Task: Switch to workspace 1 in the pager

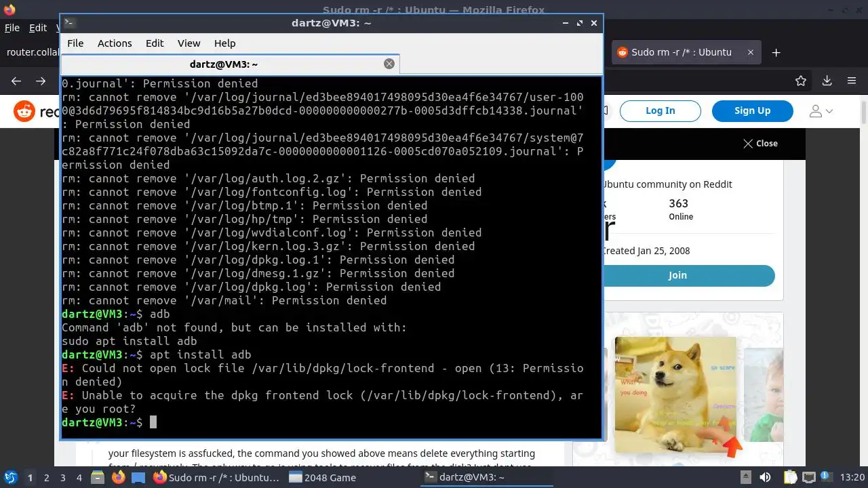Action: point(30,478)
